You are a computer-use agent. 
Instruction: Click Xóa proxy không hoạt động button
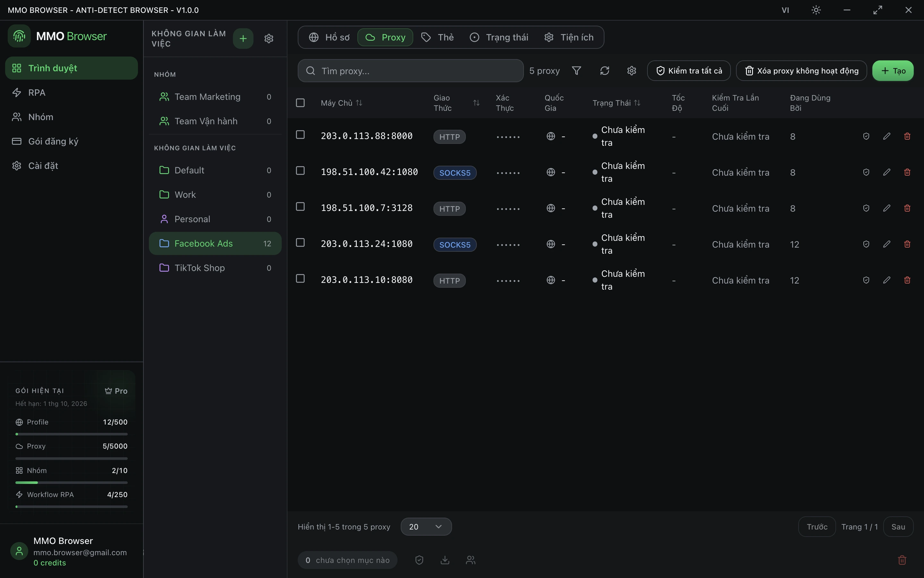pos(801,71)
